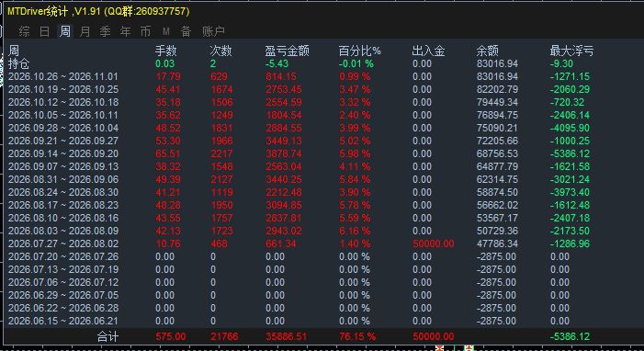644x351 pixels.
Task: Click the 周 column header
Action: click(x=14, y=51)
